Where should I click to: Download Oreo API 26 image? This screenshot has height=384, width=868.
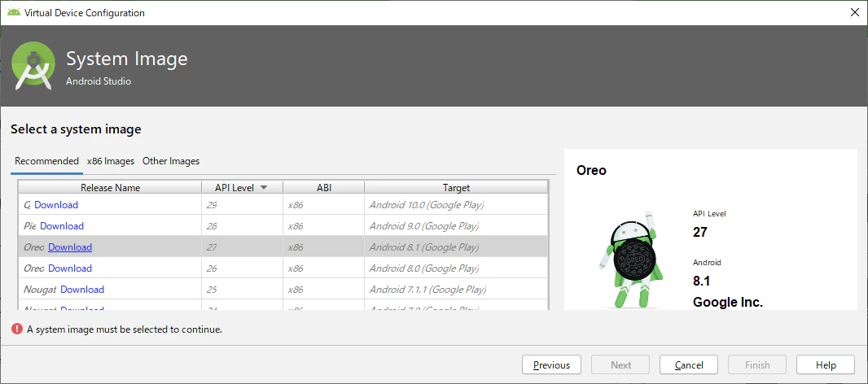coord(70,268)
